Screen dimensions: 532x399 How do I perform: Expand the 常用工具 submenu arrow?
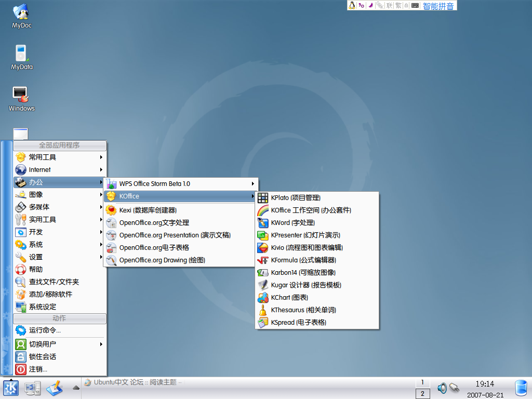(101, 157)
